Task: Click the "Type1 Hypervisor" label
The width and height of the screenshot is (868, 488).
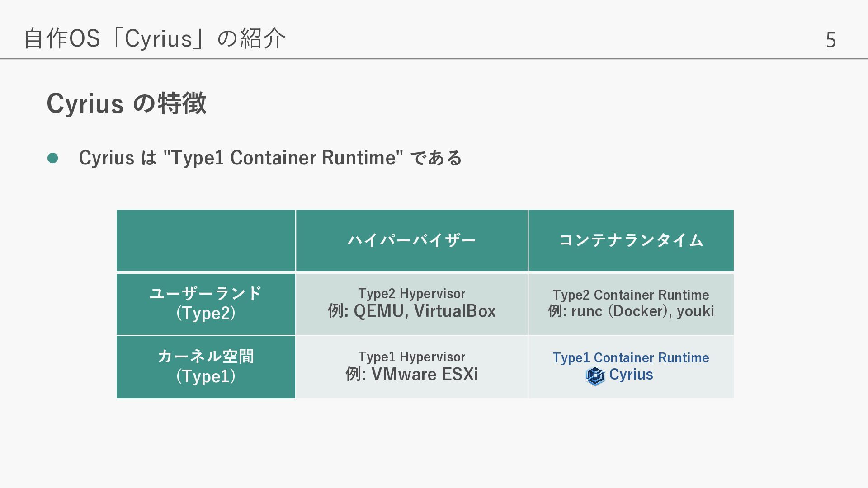Action: [411, 357]
